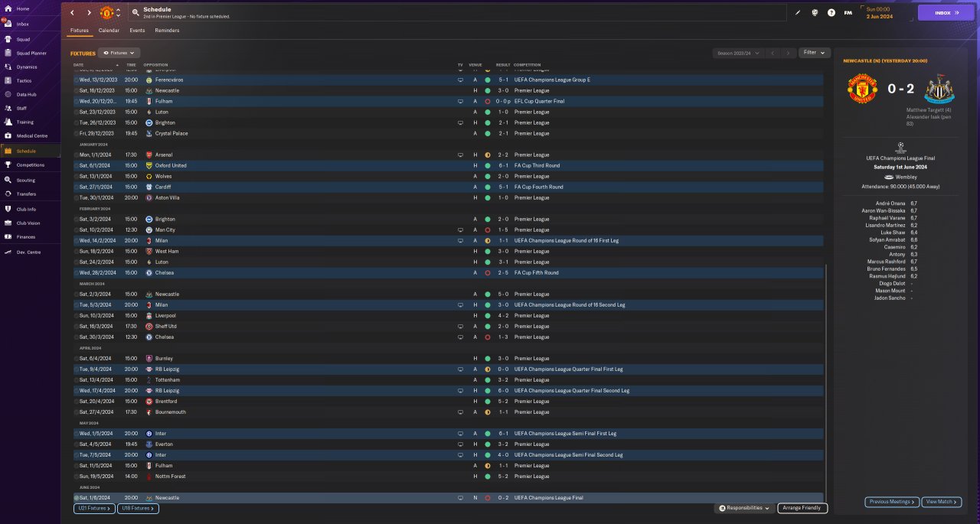
Task: Select checkbox on the Chelsea 28/2/2024 row
Action: click(77, 272)
